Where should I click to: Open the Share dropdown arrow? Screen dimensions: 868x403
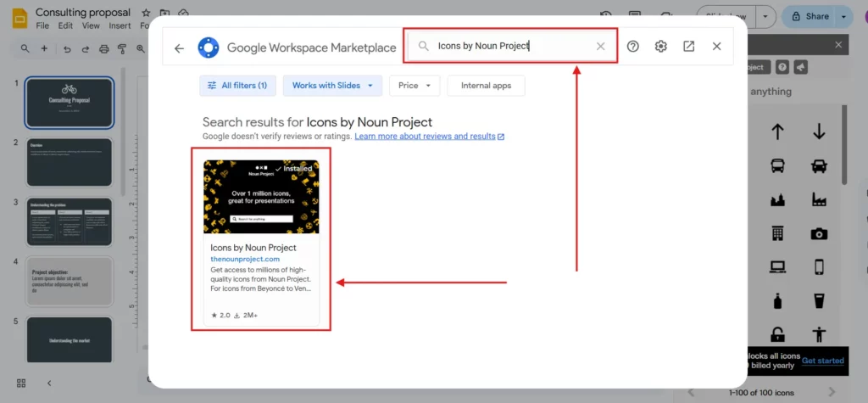coord(843,16)
